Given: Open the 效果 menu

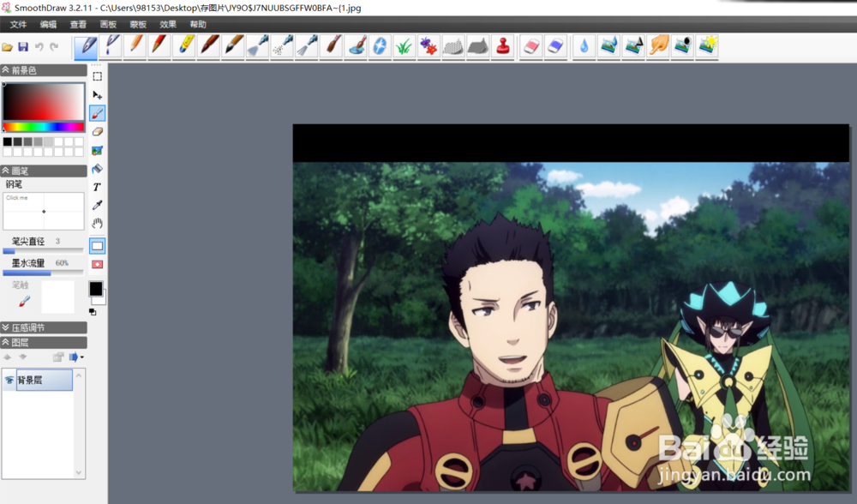Looking at the screenshot, I should click(168, 25).
